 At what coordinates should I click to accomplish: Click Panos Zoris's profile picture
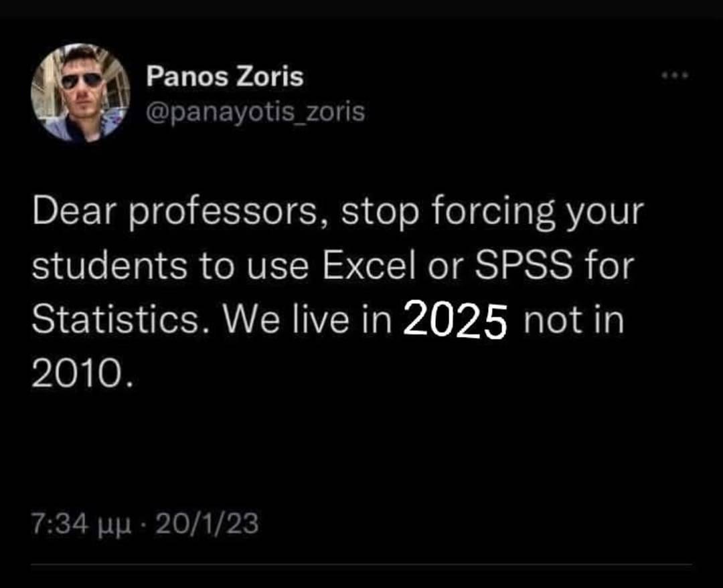click(80, 93)
